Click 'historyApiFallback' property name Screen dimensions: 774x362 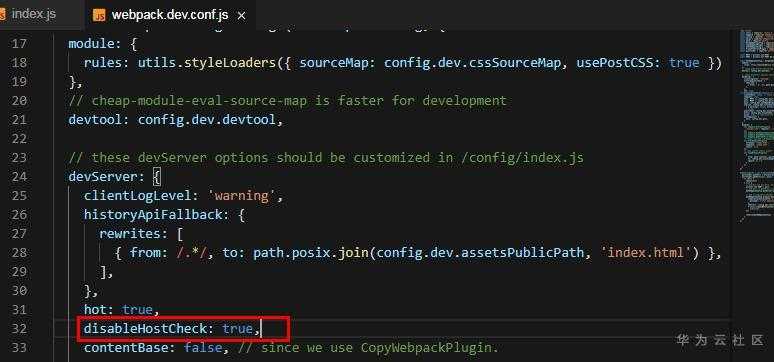(153, 215)
